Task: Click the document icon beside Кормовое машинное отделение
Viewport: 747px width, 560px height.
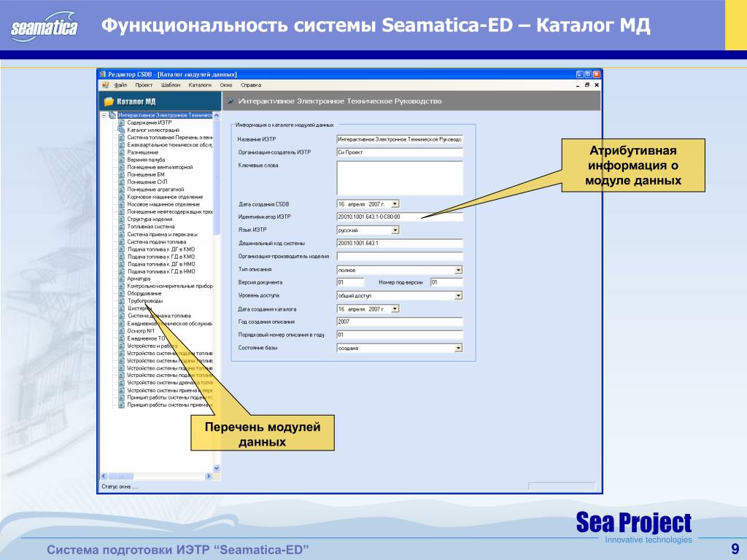Action: 122,197
